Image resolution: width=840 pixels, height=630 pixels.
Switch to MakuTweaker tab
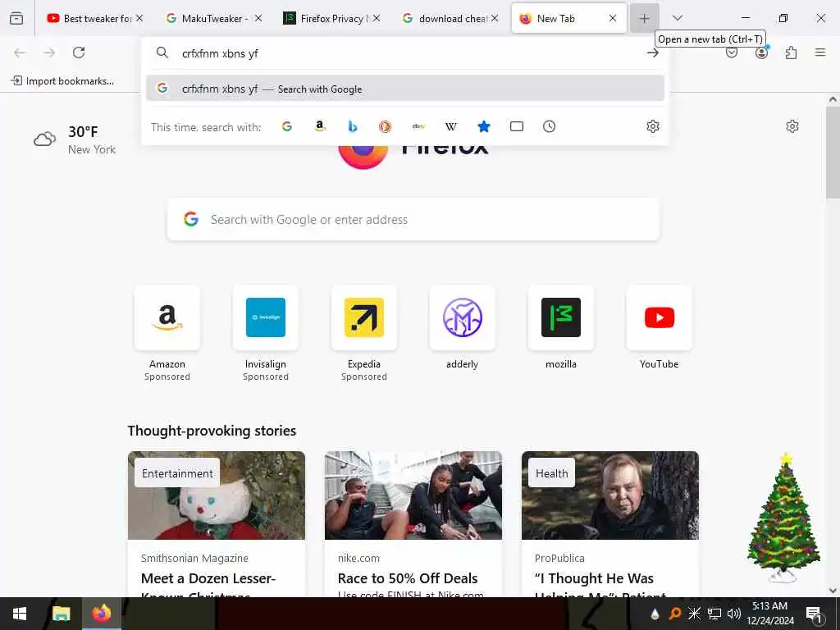[x=213, y=18]
